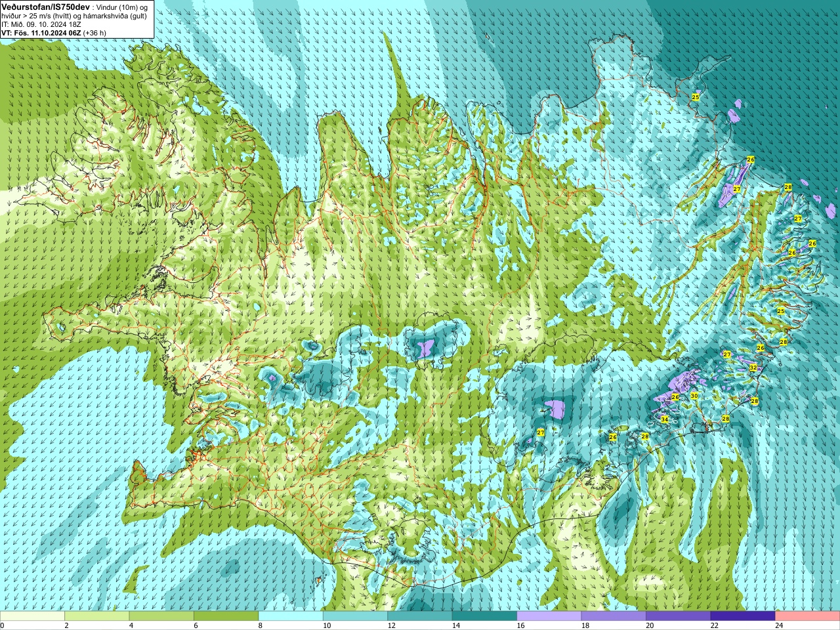Screen dimensions: 840x630
Task: Click the title text "Veðurstofan/IS750dev"
Action: click(x=45, y=6)
